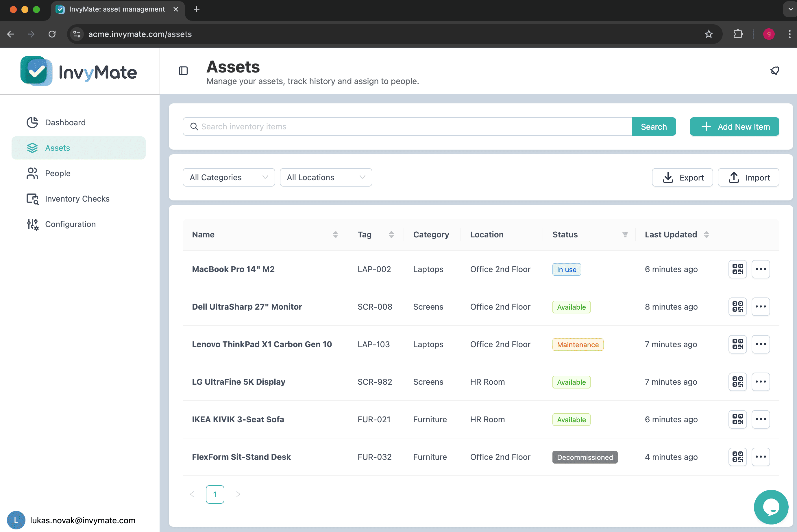Image resolution: width=797 pixels, height=532 pixels.
Task: Open the Dashboard section in the sidebar
Action: coord(65,122)
